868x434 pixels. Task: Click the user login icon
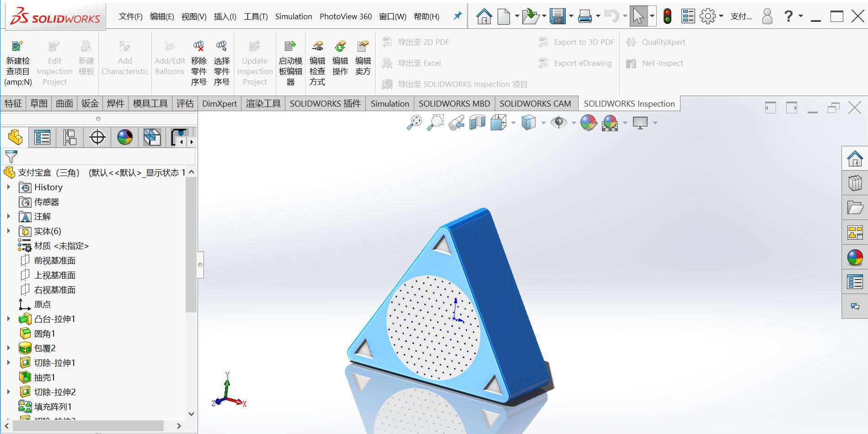click(x=767, y=16)
